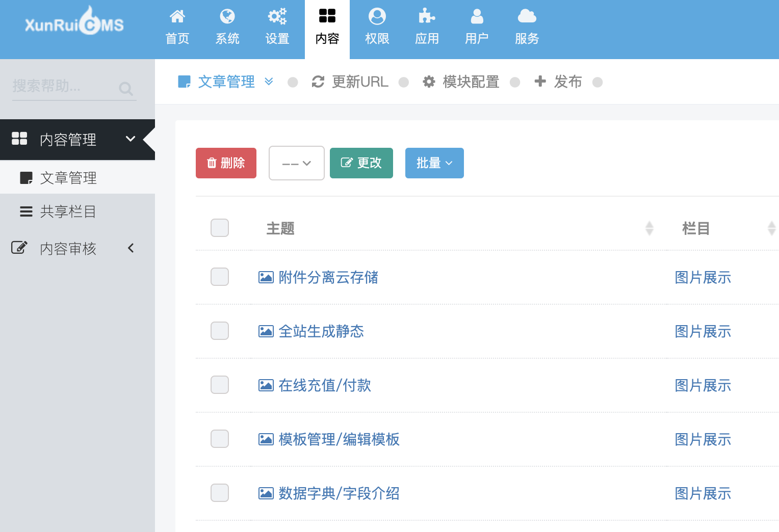This screenshot has width=779, height=532.
Task: Sort by the 栏目 column arrows
Action: (772, 228)
